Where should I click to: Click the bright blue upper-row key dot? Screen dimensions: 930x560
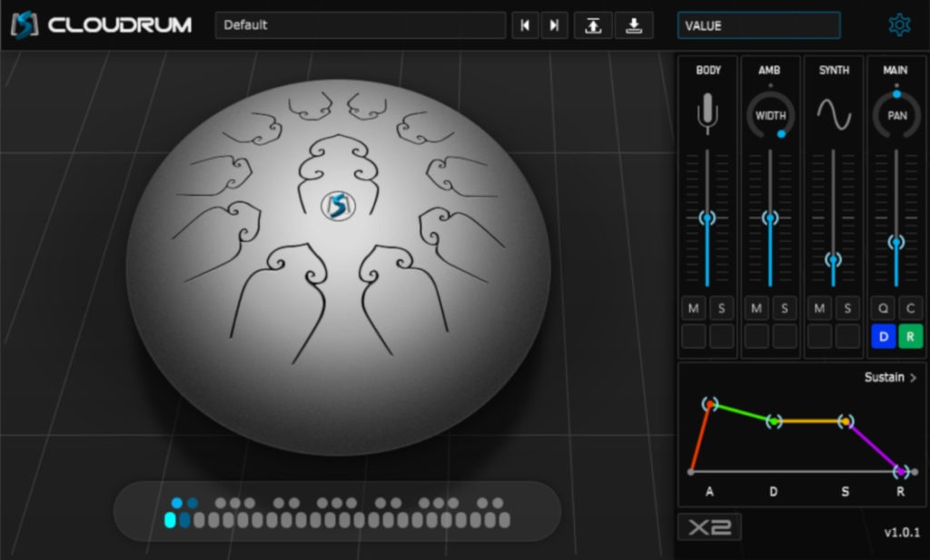pos(177,503)
